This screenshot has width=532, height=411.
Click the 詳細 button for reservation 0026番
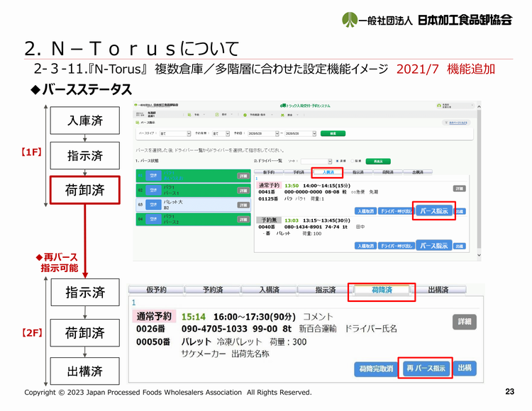[x=465, y=322]
